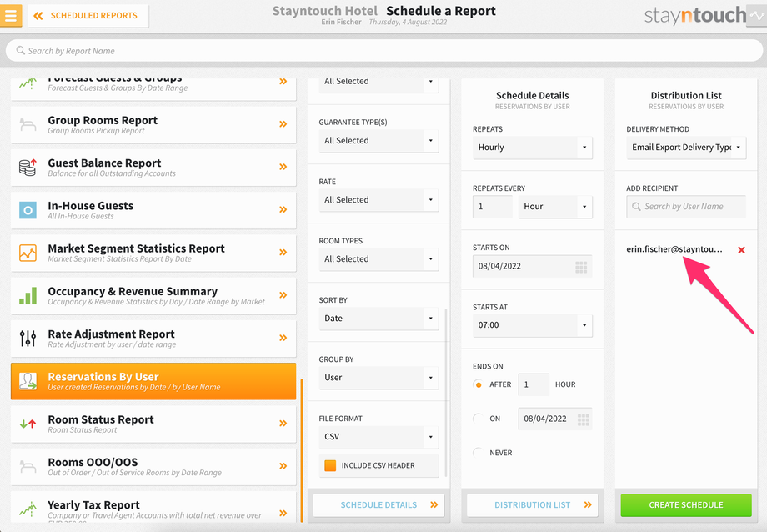Click the Market Segment Statistics chart icon
This screenshot has height=532, width=767.
pyautogui.click(x=28, y=253)
